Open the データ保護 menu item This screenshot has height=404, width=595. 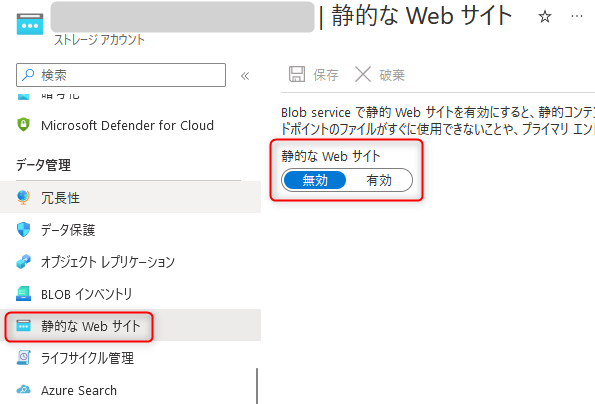131,230
